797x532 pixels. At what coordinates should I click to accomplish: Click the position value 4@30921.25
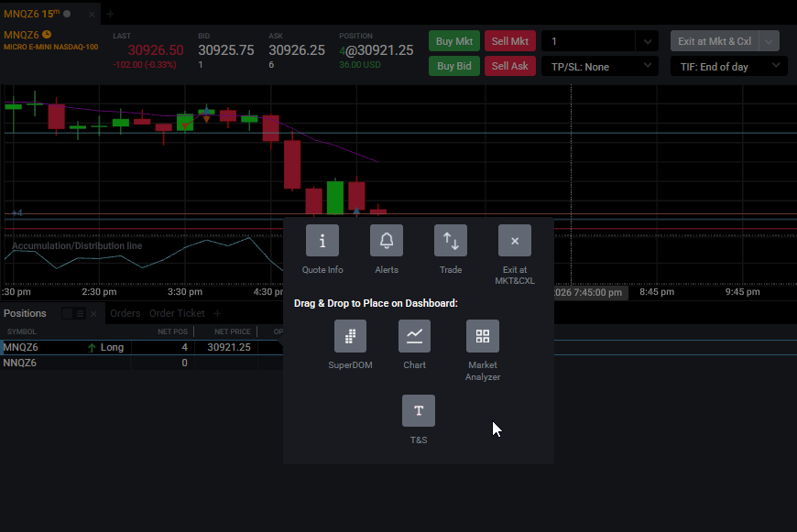pos(377,50)
